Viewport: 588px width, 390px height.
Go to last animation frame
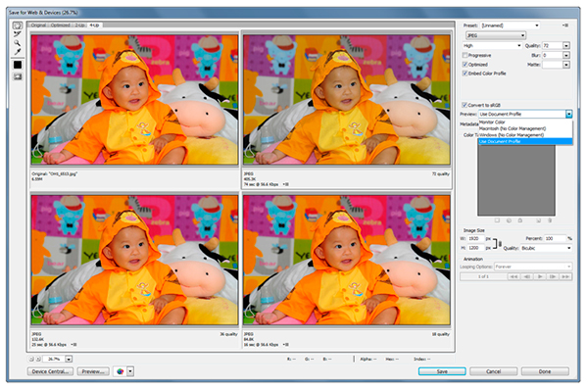tap(565, 276)
